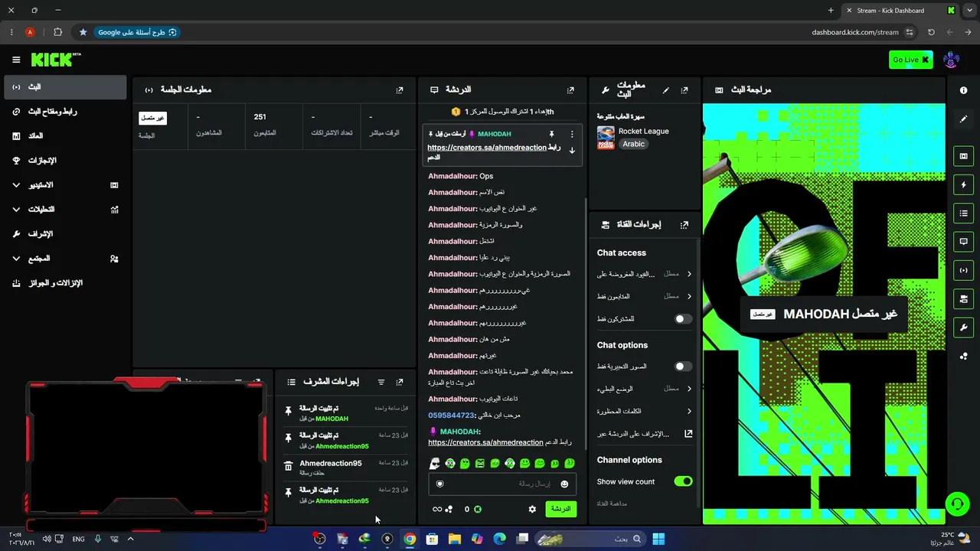The height and width of the screenshot is (551, 980).
Task: Expand the التحليلات sidebar section
Action: coord(65,210)
